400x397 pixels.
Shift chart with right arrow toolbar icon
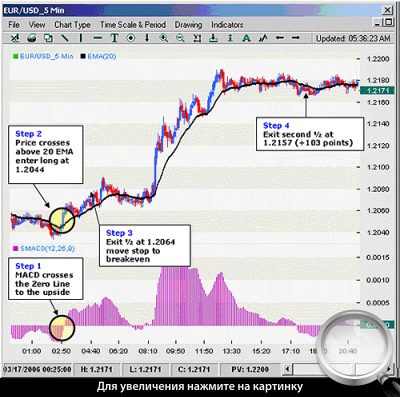point(296,38)
